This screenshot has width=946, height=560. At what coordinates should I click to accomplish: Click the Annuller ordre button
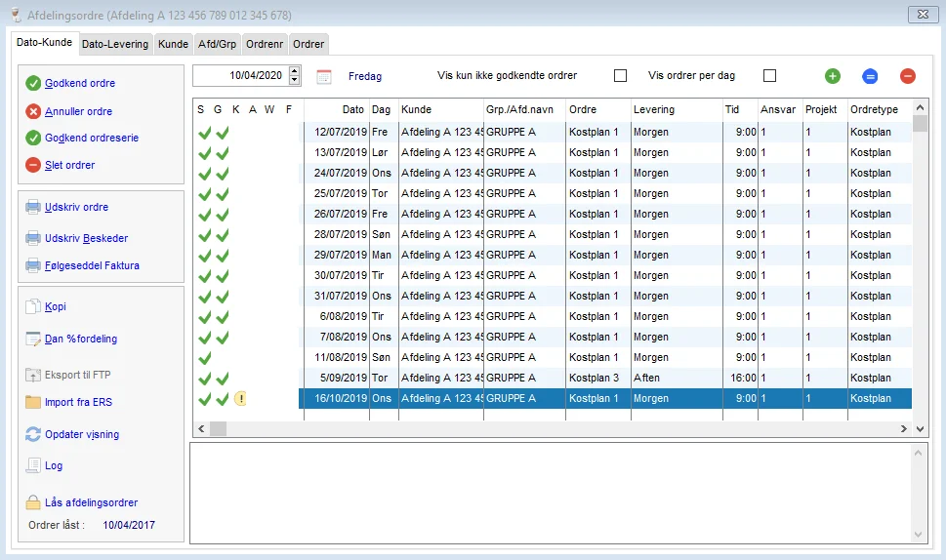[78, 111]
